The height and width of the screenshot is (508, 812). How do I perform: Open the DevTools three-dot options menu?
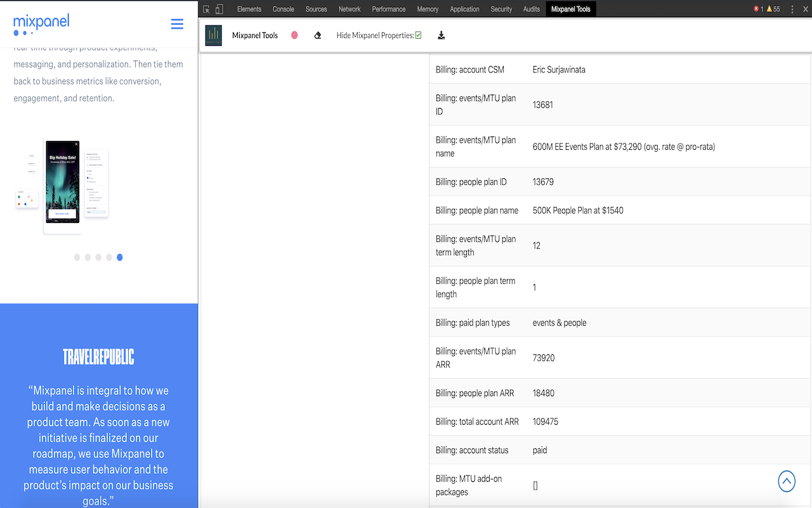click(792, 9)
